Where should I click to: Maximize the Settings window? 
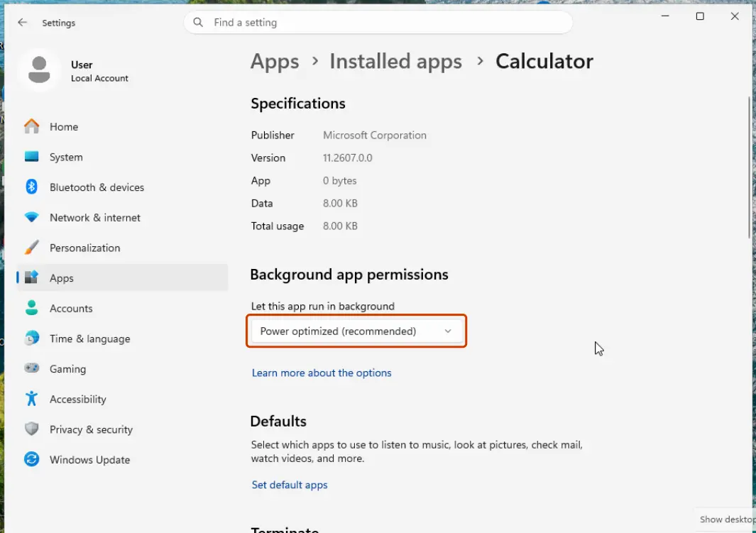pyautogui.click(x=700, y=16)
